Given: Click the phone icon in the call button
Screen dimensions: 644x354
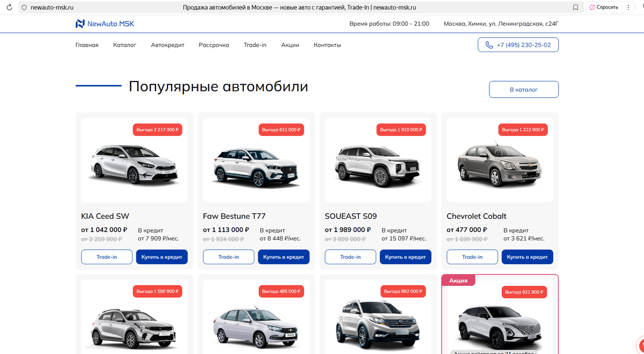Looking at the screenshot, I should 489,45.
